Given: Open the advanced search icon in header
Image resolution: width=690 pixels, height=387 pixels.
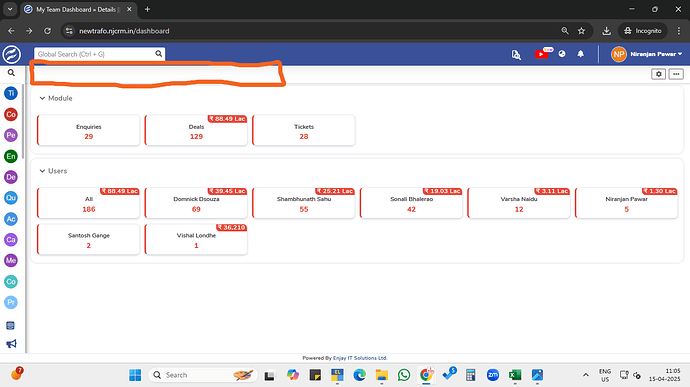Looking at the screenshot, I should 516,54.
